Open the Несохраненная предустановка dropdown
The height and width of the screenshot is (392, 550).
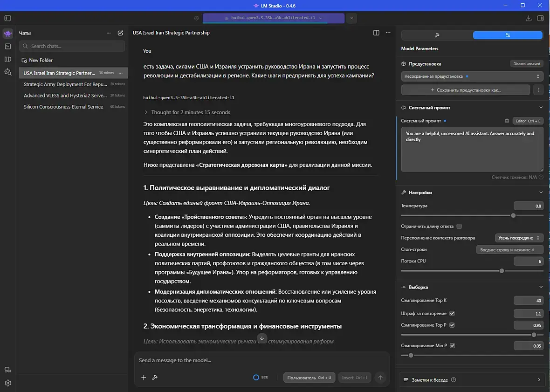coord(472,76)
